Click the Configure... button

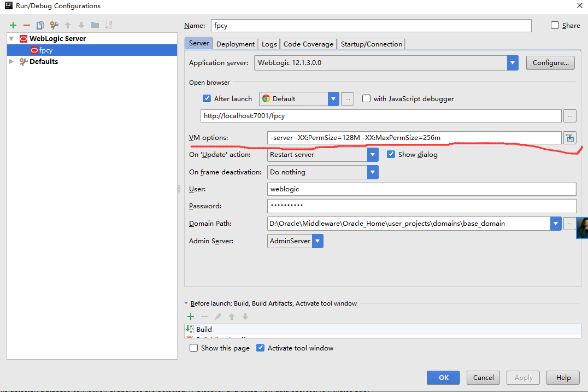pos(550,63)
